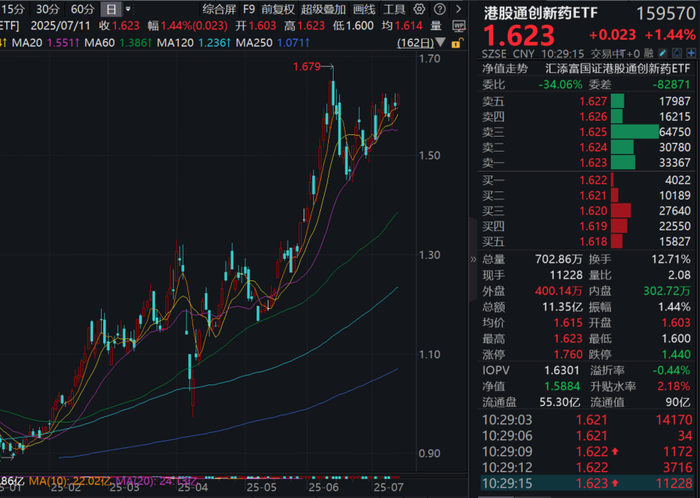Select the 10:29:15 trade tick row

click(587, 483)
